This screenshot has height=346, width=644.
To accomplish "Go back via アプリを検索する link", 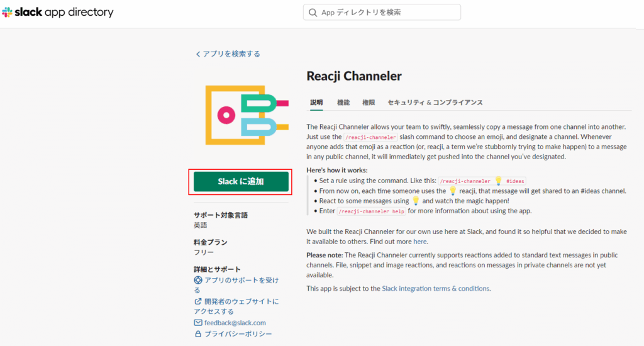I will [231, 54].
